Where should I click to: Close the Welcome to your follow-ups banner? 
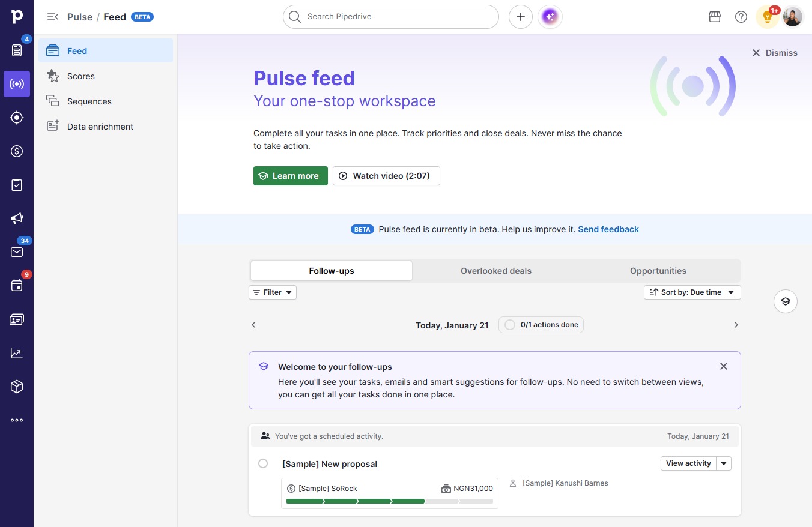pos(724,366)
